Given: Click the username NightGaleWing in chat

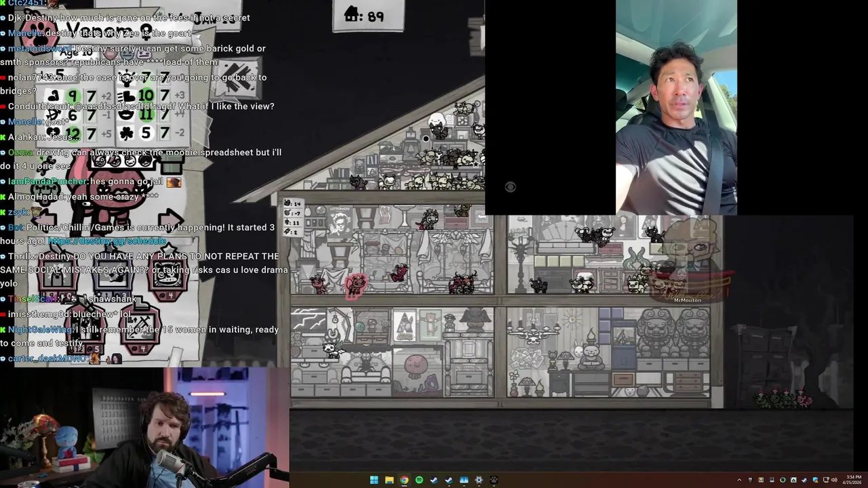Looking at the screenshot, I should (40, 329).
